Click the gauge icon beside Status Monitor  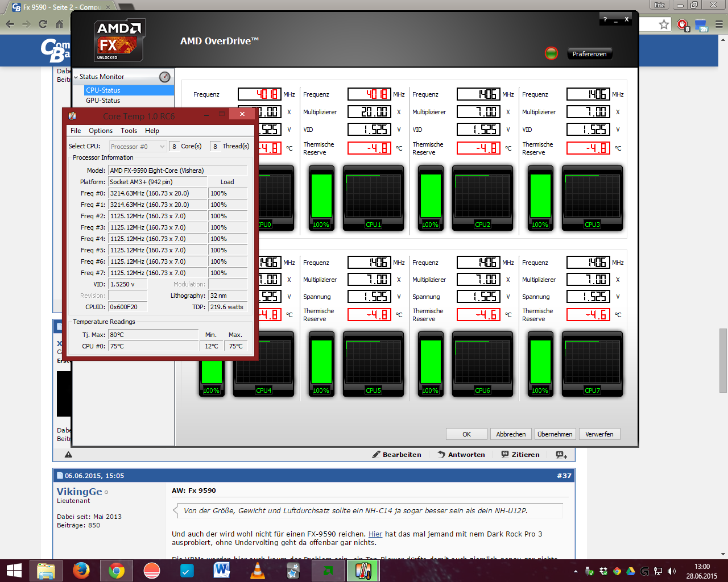coord(164,77)
